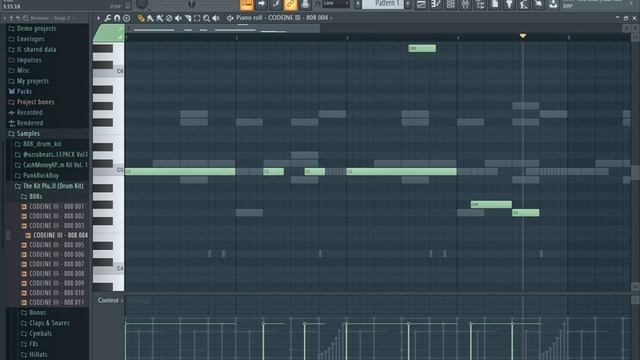Screen dimensions: 640x360
Task: Select the Mute tool
Action: click(178, 18)
